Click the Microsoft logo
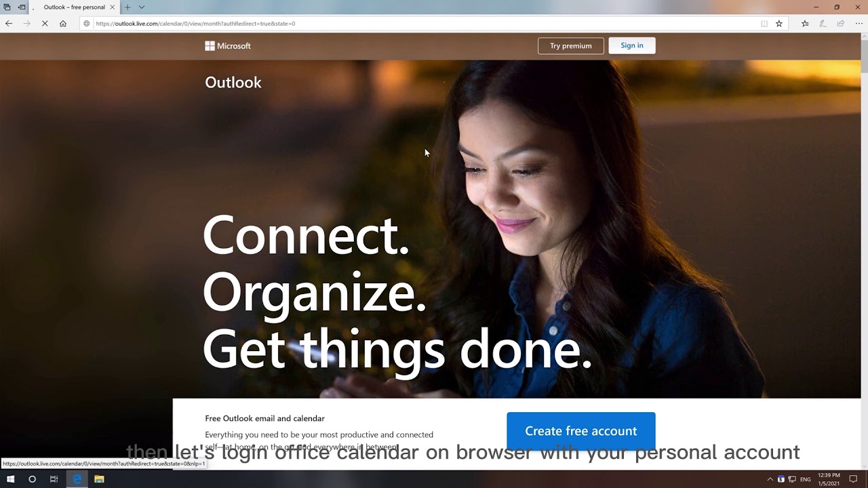Image resolution: width=868 pixels, height=488 pixels. pyautogui.click(x=228, y=46)
